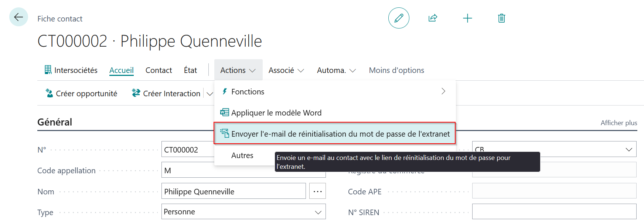
Task: Click the N° SIREN input field
Action: (x=554, y=212)
